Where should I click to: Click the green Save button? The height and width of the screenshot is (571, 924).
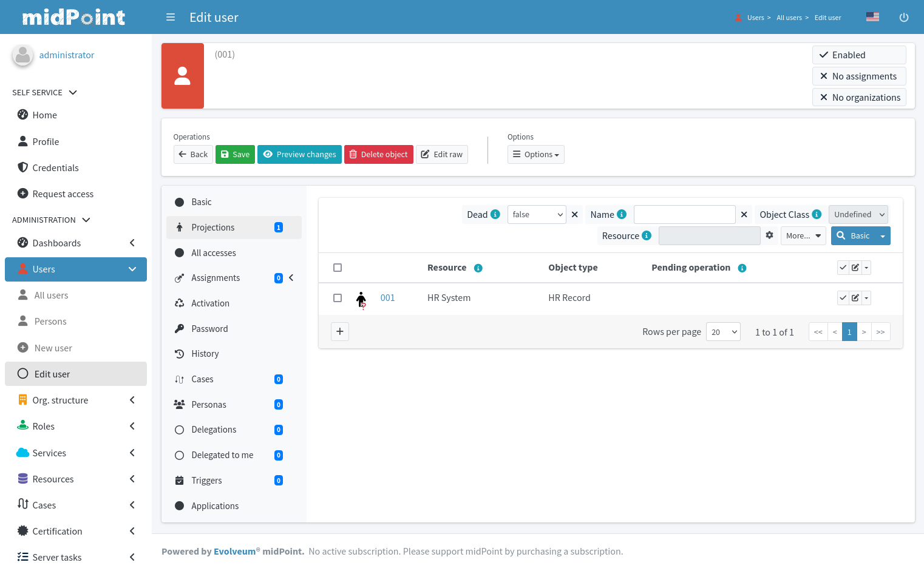coord(235,155)
